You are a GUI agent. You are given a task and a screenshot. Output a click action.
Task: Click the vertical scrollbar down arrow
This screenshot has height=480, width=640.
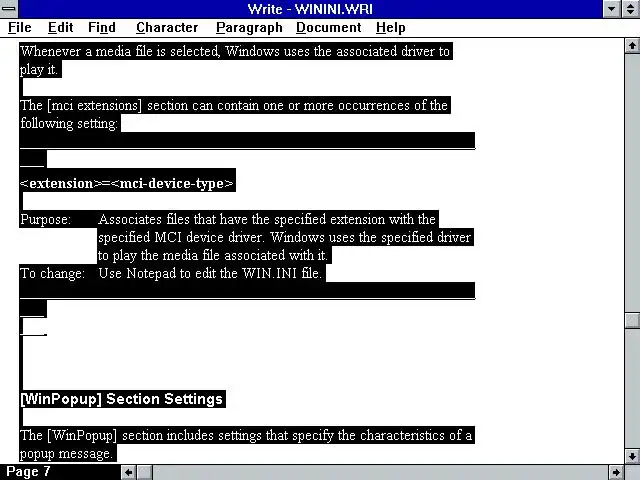coord(632,456)
